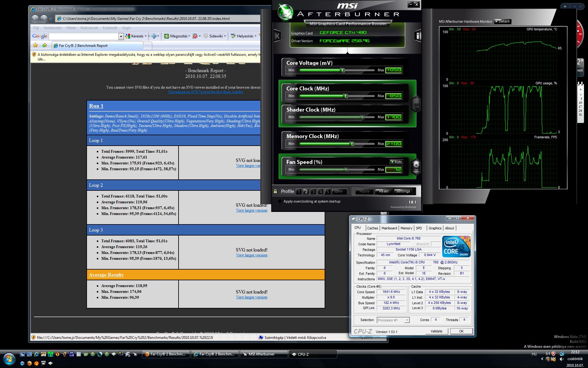Click the volume icon in system tray
The width and height of the screenshot is (588, 368).
(x=562, y=359)
